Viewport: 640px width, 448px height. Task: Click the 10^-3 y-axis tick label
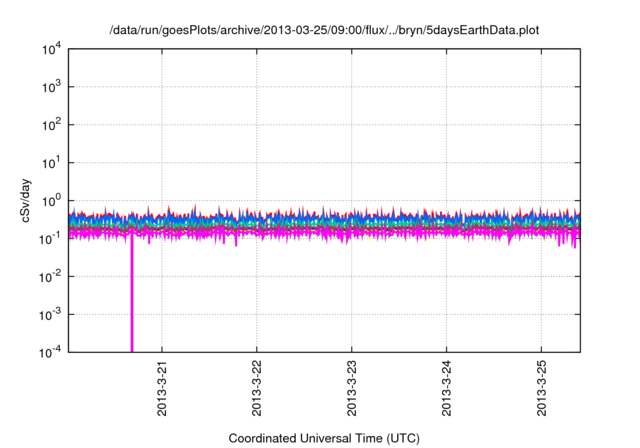tap(50, 315)
